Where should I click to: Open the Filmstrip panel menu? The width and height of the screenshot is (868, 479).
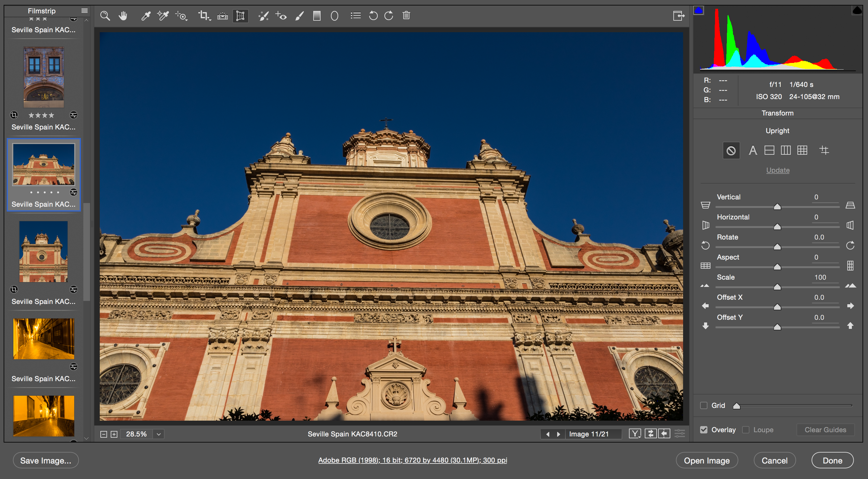(x=85, y=11)
